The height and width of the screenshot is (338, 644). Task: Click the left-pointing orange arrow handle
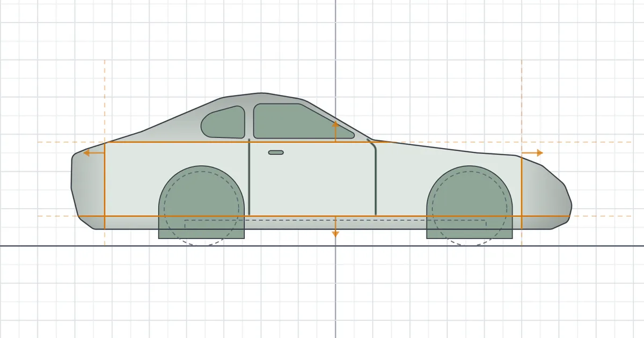pyautogui.click(x=94, y=153)
